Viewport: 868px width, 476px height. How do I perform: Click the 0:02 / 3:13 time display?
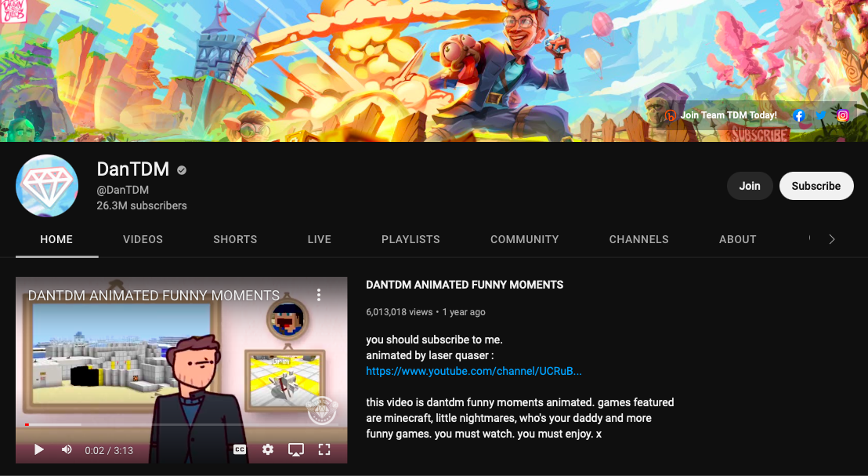(x=108, y=450)
